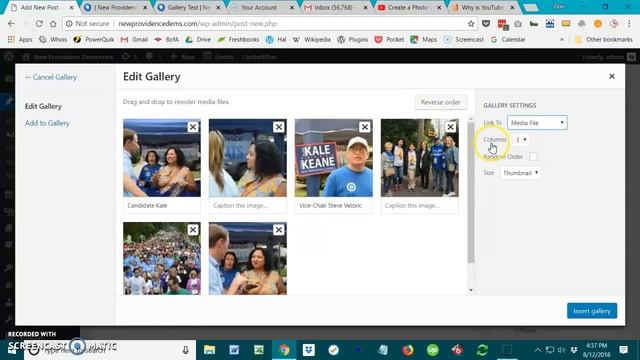Open the Wikipedia bookmark
Viewport: 640px width, 360px height.
(311, 40)
